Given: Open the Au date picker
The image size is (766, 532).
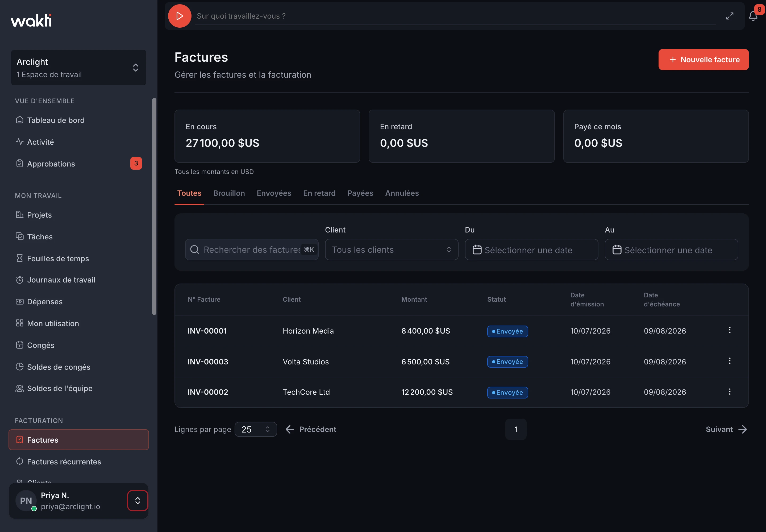Looking at the screenshot, I should [x=671, y=250].
